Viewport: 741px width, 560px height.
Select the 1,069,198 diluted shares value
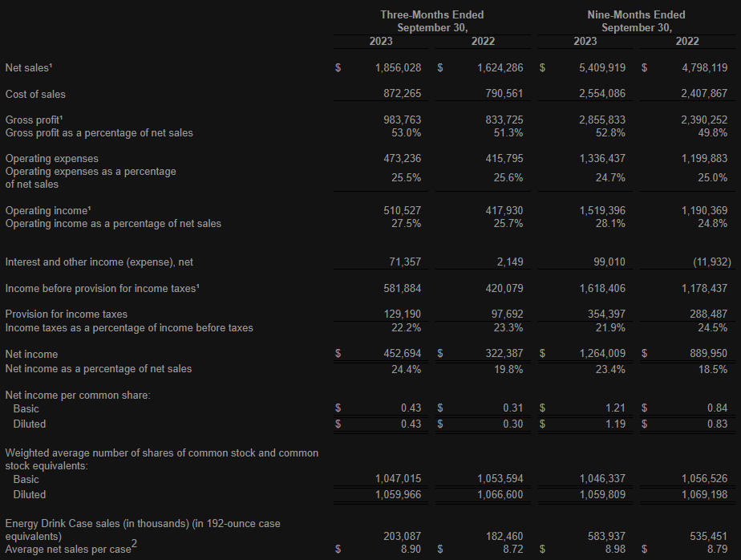point(704,494)
